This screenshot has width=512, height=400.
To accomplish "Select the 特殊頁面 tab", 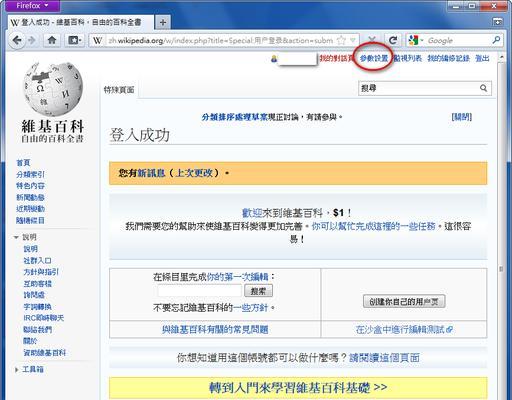I will coord(119,89).
